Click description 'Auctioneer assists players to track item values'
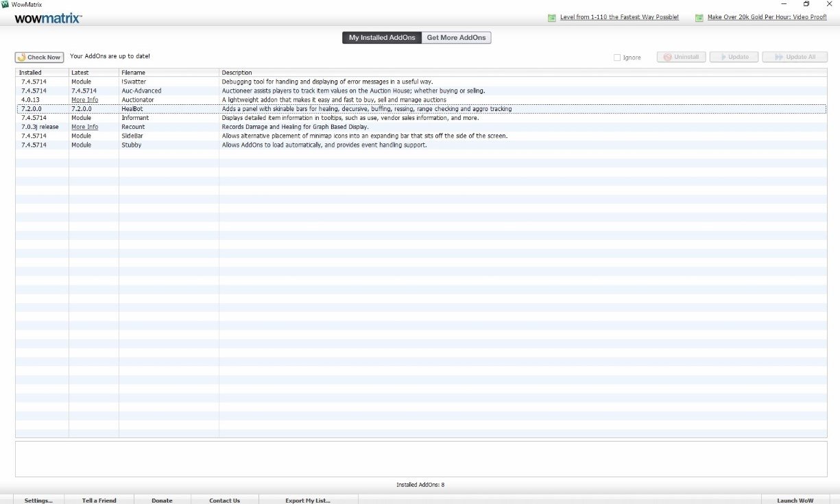Image resolution: width=840 pixels, height=504 pixels. (x=353, y=91)
